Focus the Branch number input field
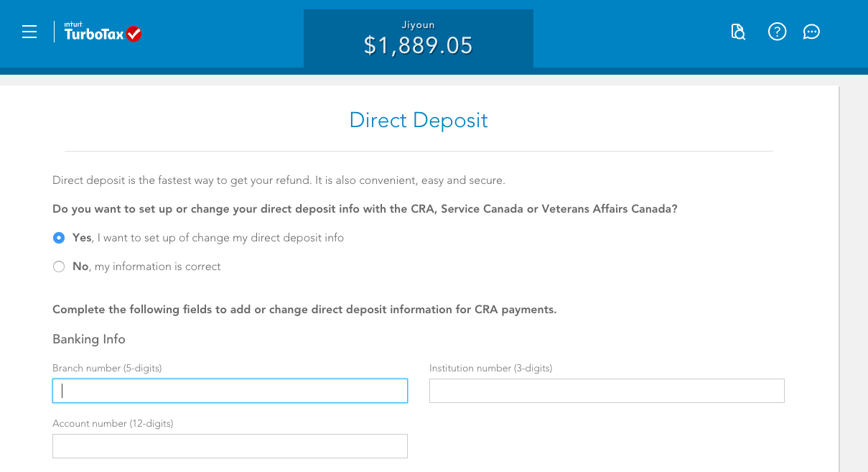This screenshot has height=472, width=868. 230,391
